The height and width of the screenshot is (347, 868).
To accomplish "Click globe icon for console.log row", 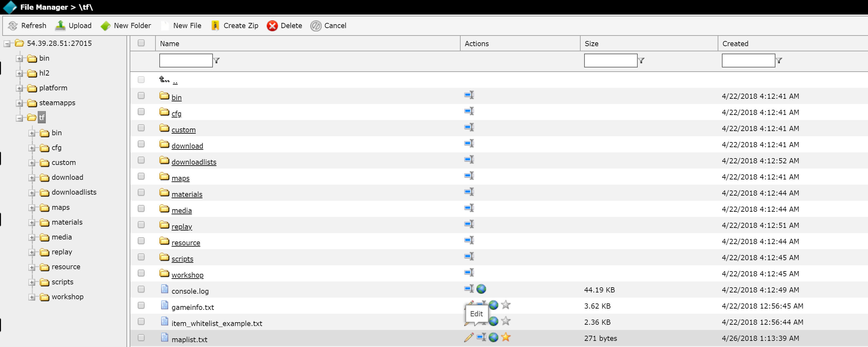I will coord(481,289).
